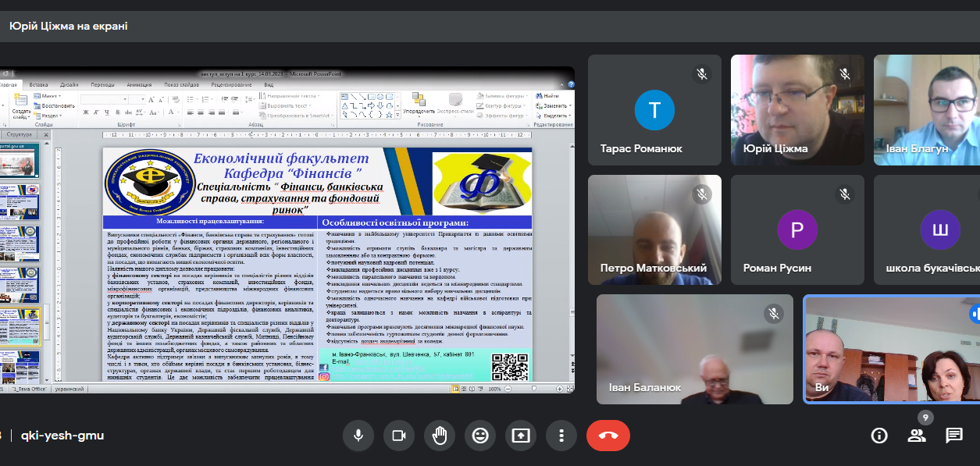Toggle the camera on or off

(x=398, y=436)
